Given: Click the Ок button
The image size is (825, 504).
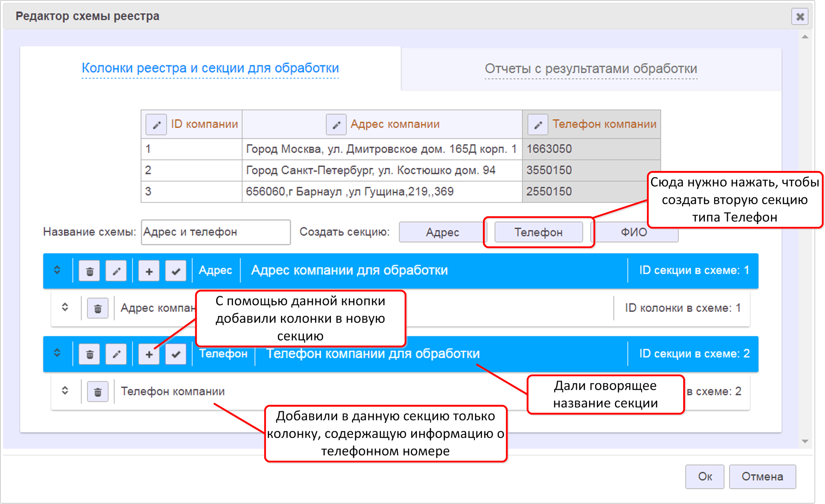Looking at the screenshot, I should [705, 477].
